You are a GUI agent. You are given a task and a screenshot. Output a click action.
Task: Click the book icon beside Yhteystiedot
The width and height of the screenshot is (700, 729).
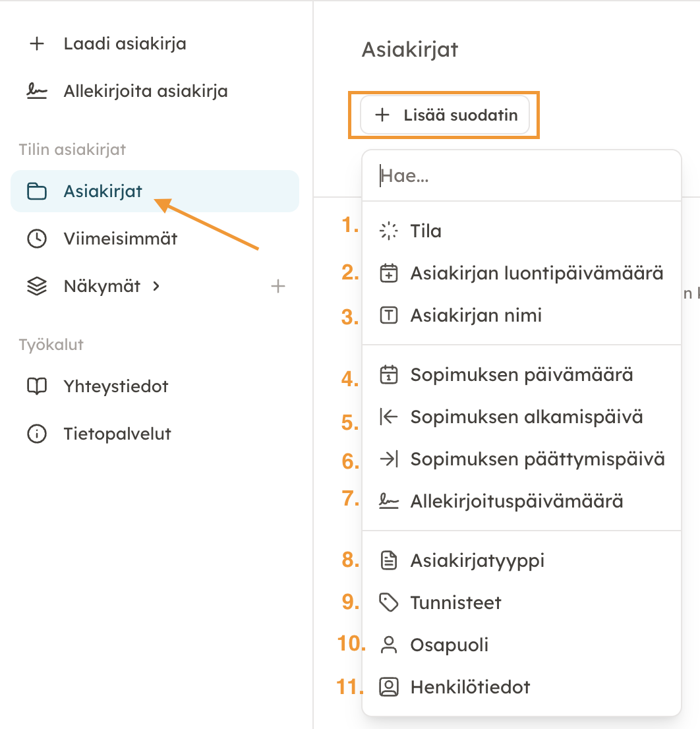(x=37, y=386)
